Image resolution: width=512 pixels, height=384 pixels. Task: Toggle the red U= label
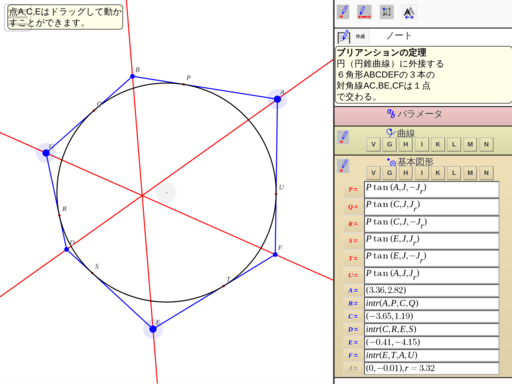tap(353, 276)
